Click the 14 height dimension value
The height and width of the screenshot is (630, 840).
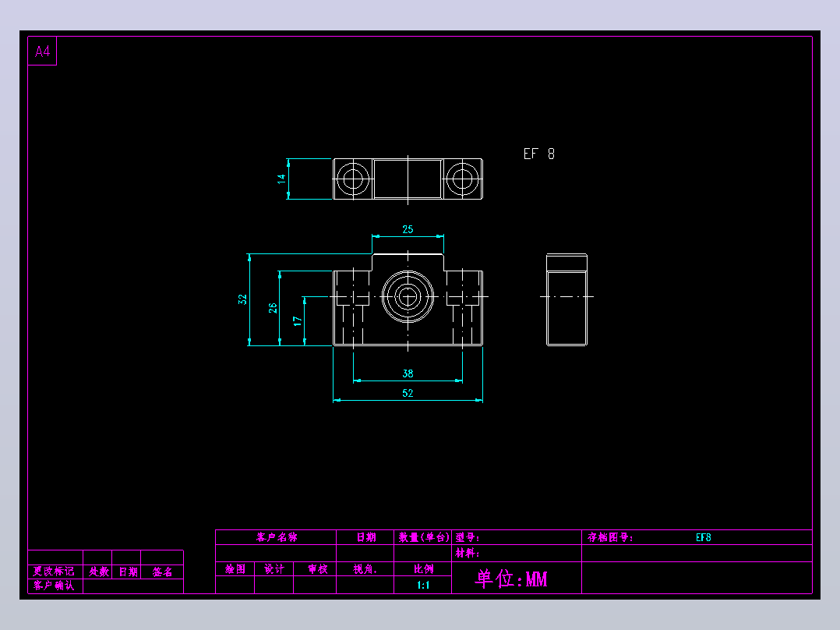coord(281,179)
